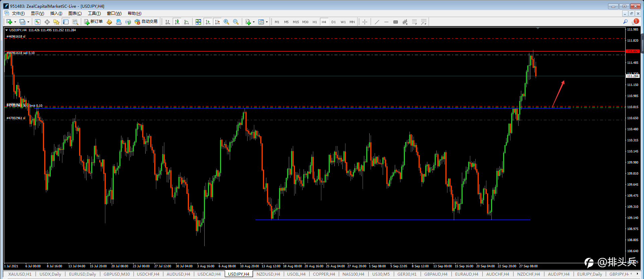Open the Navigator folder-star icon
The width and height of the screenshot is (644, 279).
coord(56,22)
